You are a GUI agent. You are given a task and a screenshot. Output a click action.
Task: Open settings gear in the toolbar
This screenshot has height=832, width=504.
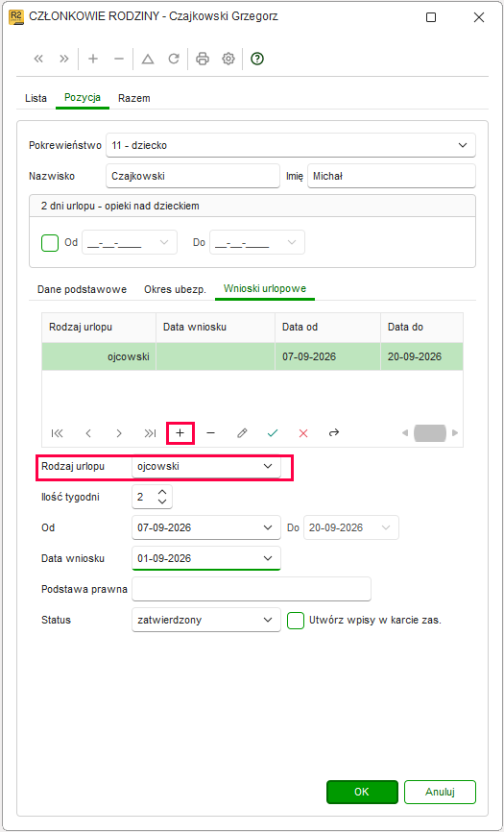point(228,59)
